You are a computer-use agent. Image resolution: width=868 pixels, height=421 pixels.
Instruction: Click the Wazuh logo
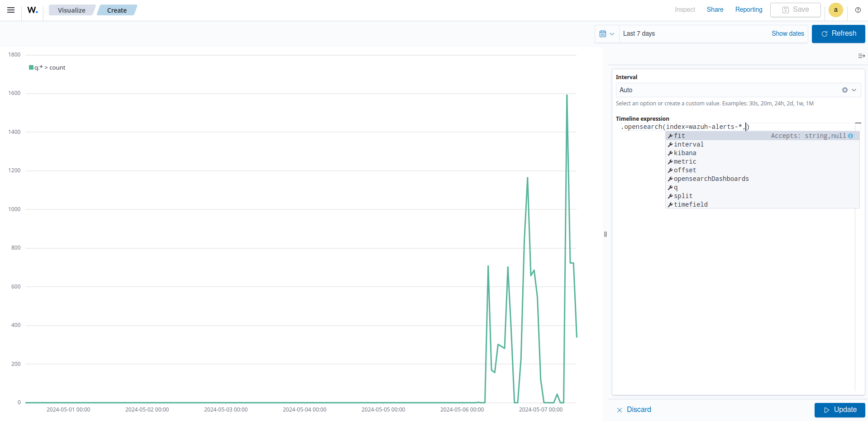(33, 10)
